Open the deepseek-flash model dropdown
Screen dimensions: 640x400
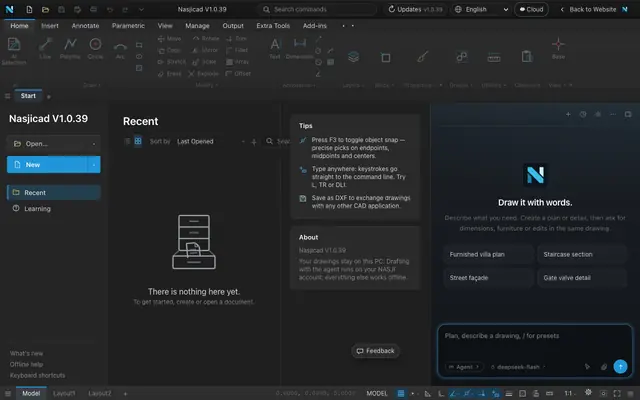pyautogui.click(x=518, y=367)
